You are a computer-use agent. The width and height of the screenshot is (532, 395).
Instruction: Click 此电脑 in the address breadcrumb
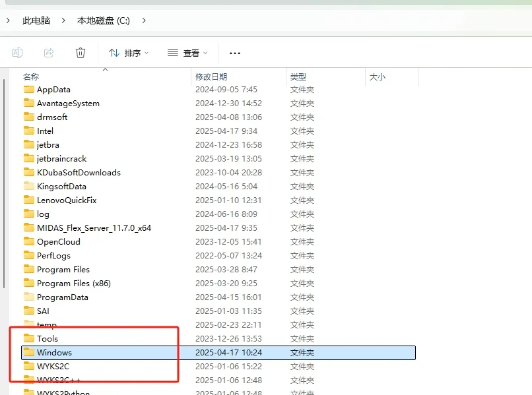36,20
